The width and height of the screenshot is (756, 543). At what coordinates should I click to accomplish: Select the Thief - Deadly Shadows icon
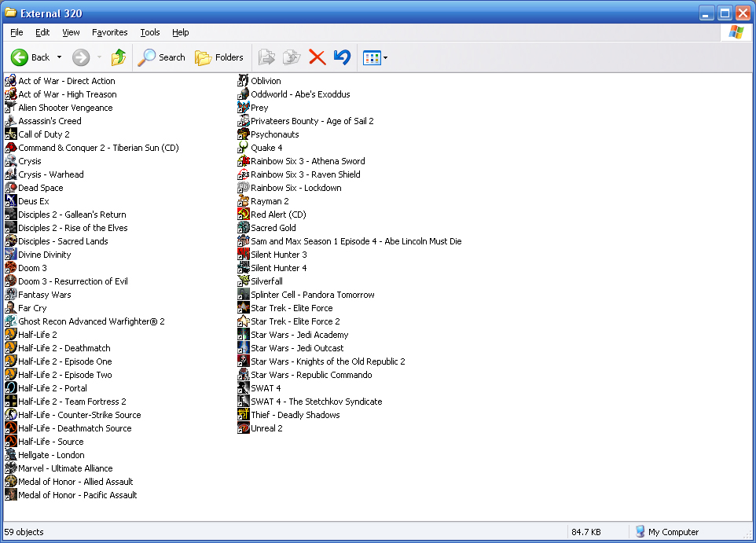tap(244, 414)
